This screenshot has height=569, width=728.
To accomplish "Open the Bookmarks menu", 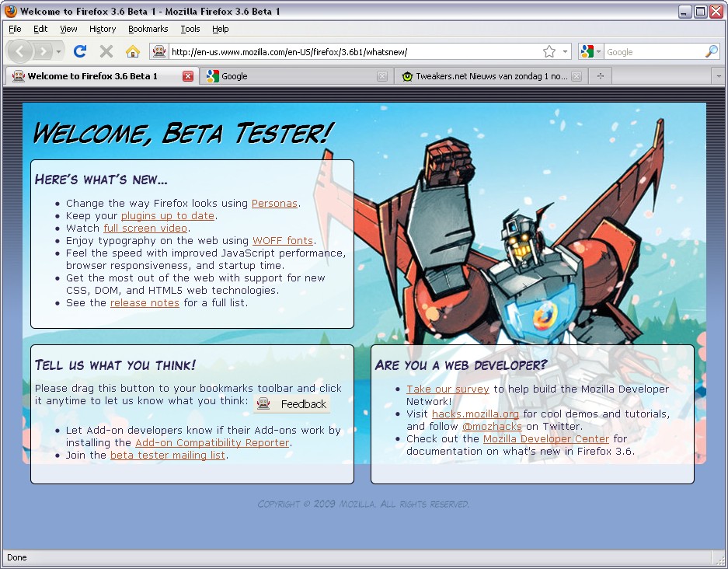I will coord(148,29).
